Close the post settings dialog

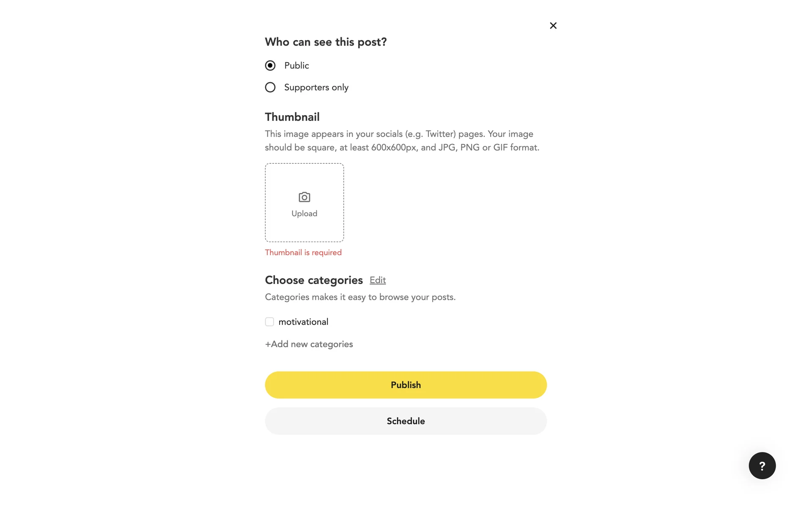tap(553, 26)
